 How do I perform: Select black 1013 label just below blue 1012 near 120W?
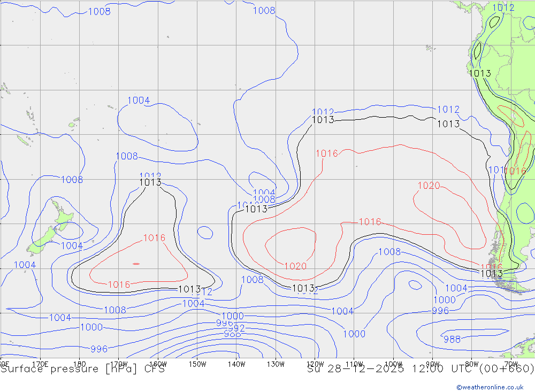[x=323, y=120]
